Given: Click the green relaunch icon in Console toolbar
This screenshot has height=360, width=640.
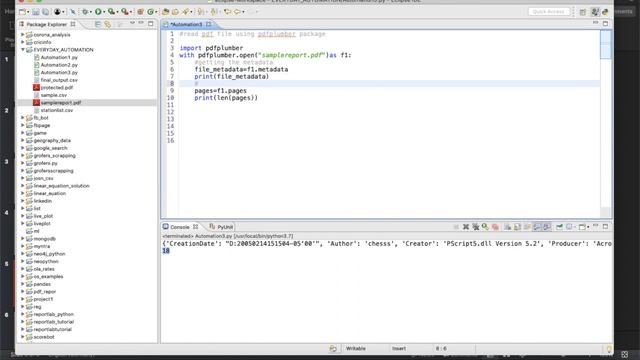Looking at the screenshot, I should point(485,227).
